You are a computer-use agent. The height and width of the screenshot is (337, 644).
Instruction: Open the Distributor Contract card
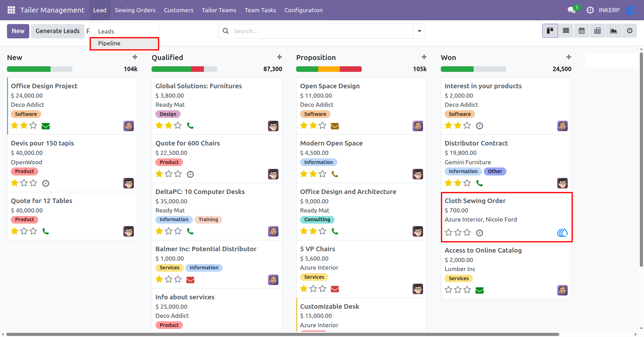coord(506,163)
